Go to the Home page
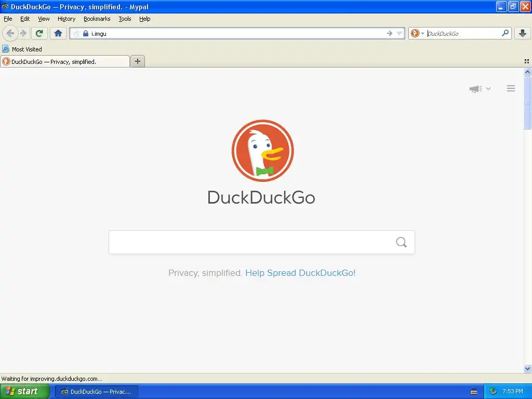Screen dimensions: 532x399 58,33
